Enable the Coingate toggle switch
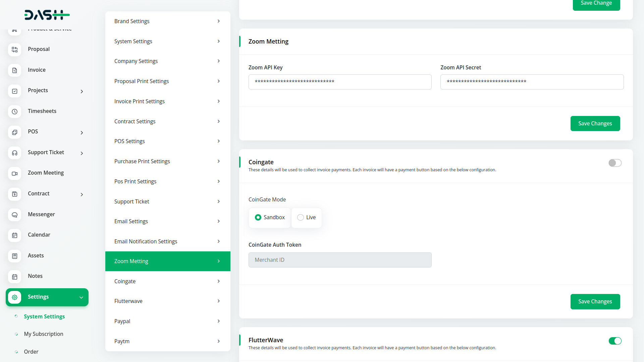 point(615,163)
